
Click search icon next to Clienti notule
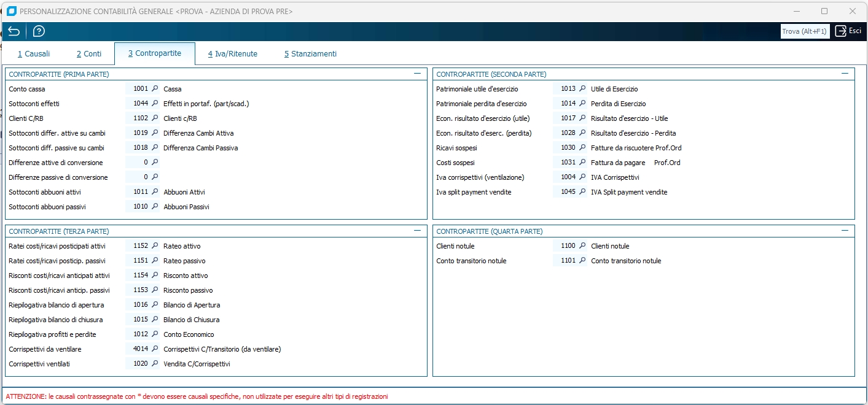(582, 246)
